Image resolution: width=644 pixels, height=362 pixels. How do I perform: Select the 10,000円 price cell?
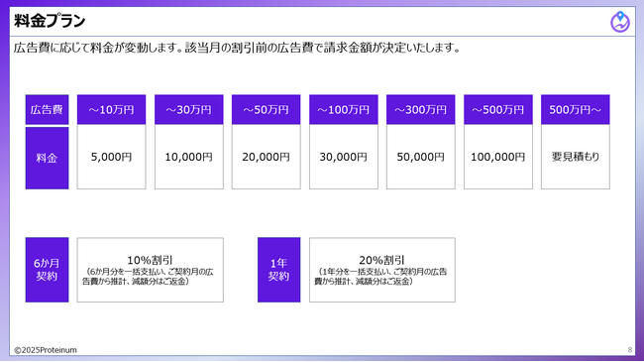click(x=189, y=157)
